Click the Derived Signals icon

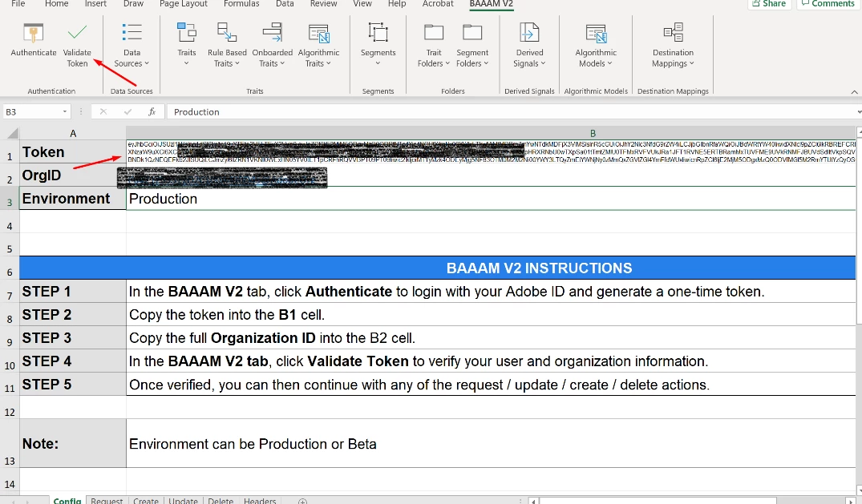(x=529, y=32)
